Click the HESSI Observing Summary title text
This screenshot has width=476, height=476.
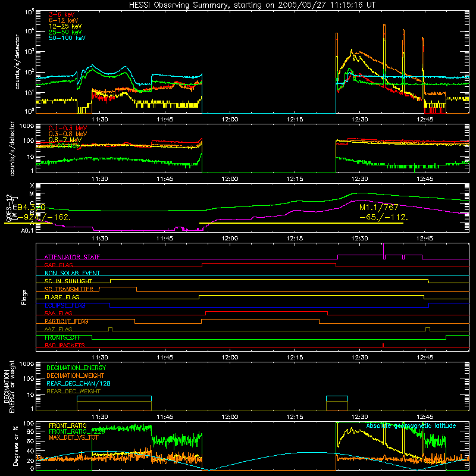coord(252,5)
